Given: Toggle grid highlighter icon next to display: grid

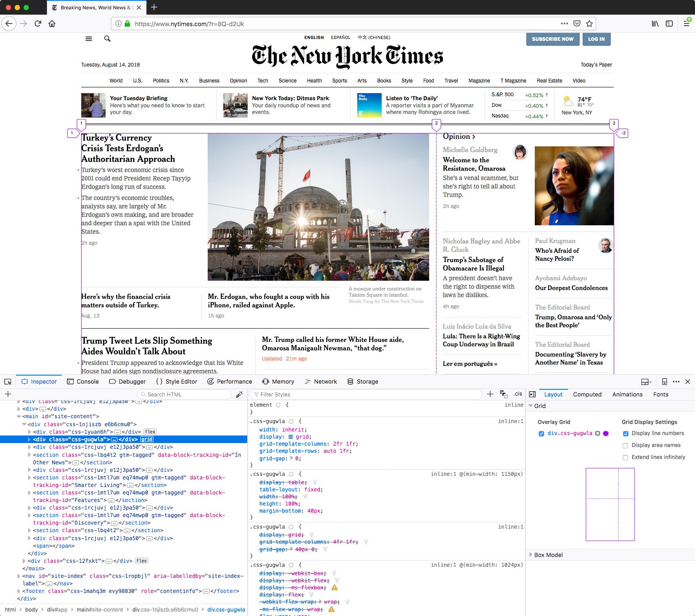Looking at the screenshot, I should (x=291, y=437).
